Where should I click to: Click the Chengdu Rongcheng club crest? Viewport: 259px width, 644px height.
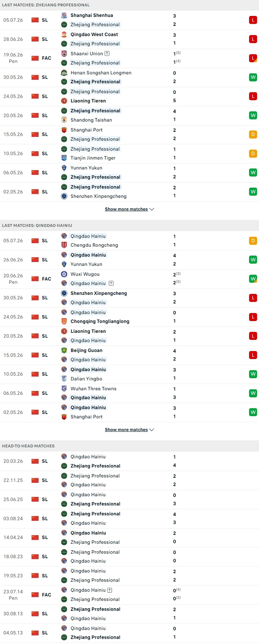click(64, 245)
